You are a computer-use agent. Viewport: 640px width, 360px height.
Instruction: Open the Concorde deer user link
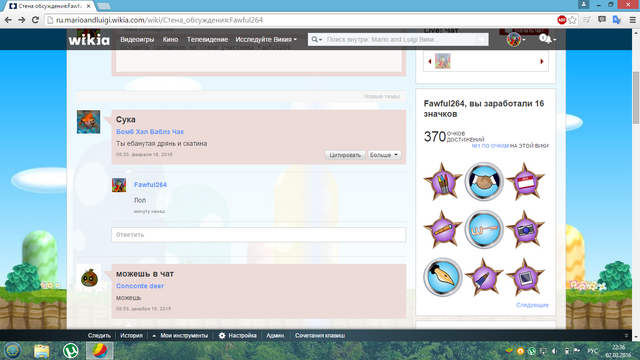pos(140,286)
